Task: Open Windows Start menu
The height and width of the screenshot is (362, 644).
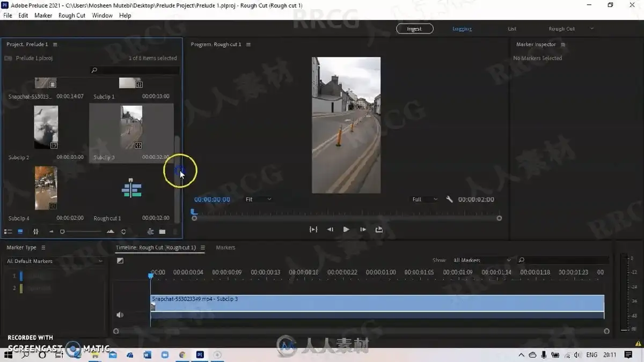Action: pyautogui.click(x=9, y=355)
